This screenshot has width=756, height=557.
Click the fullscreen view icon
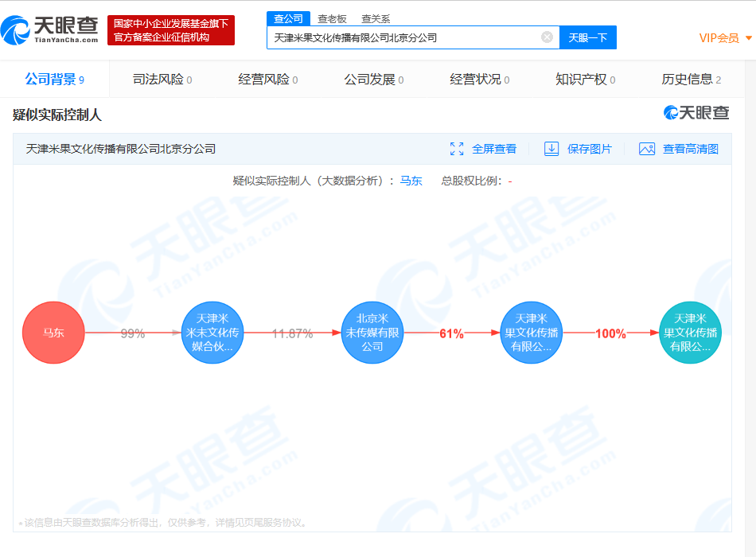[457, 149]
